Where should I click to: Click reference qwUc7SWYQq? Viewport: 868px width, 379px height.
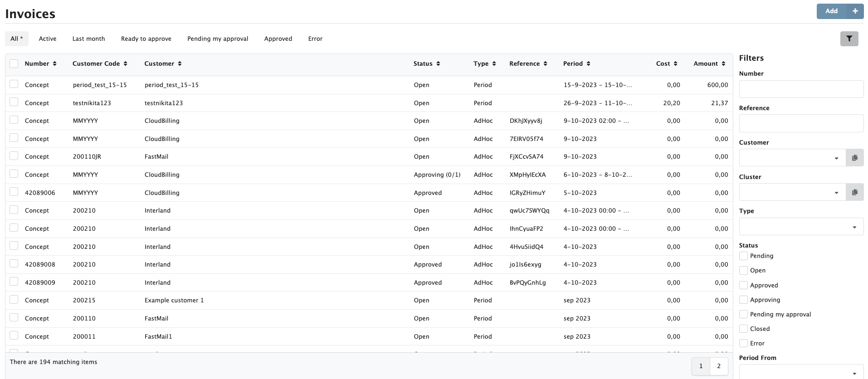coord(529,211)
